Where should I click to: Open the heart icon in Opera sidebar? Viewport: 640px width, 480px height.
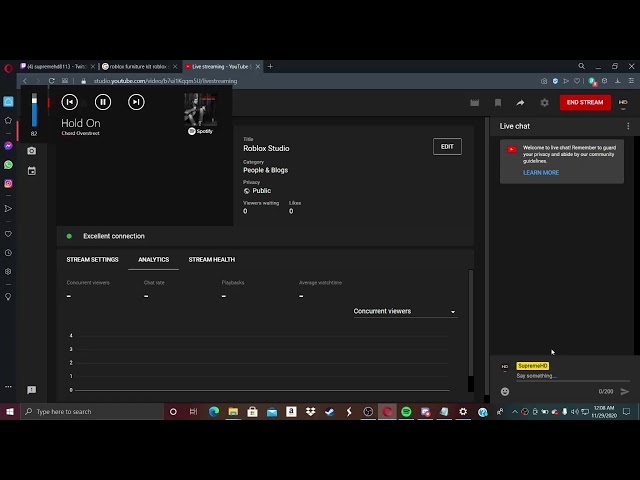tap(8, 234)
